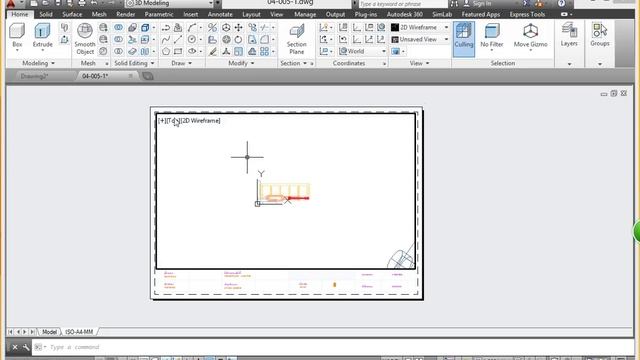Switch to the Solid ribbon tab
Image resolution: width=640 pixels, height=360 pixels.
[x=46, y=14]
